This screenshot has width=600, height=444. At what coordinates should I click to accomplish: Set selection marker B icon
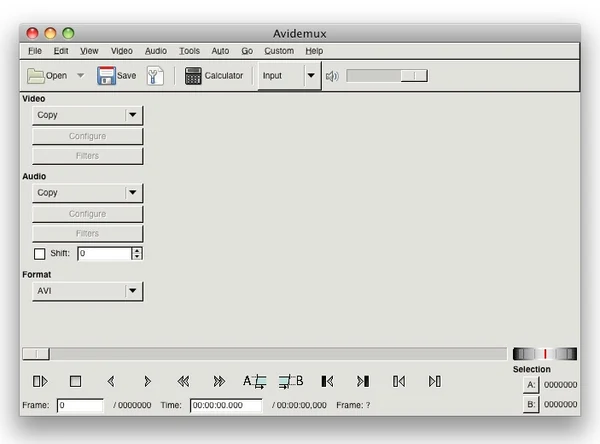pyautogui.click(x=291, y=381)
